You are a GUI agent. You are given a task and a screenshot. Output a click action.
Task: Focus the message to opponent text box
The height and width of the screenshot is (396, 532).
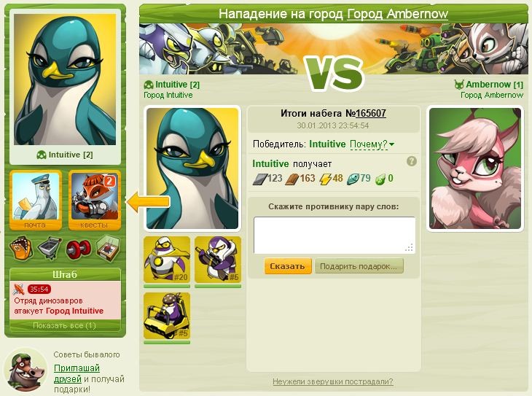(x=335, y=235)
